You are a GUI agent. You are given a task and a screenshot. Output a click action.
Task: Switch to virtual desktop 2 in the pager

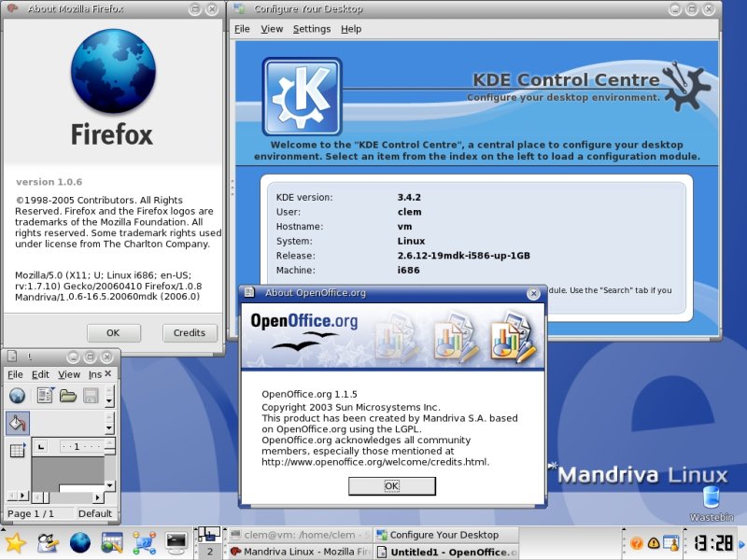[x=209, y=552]
